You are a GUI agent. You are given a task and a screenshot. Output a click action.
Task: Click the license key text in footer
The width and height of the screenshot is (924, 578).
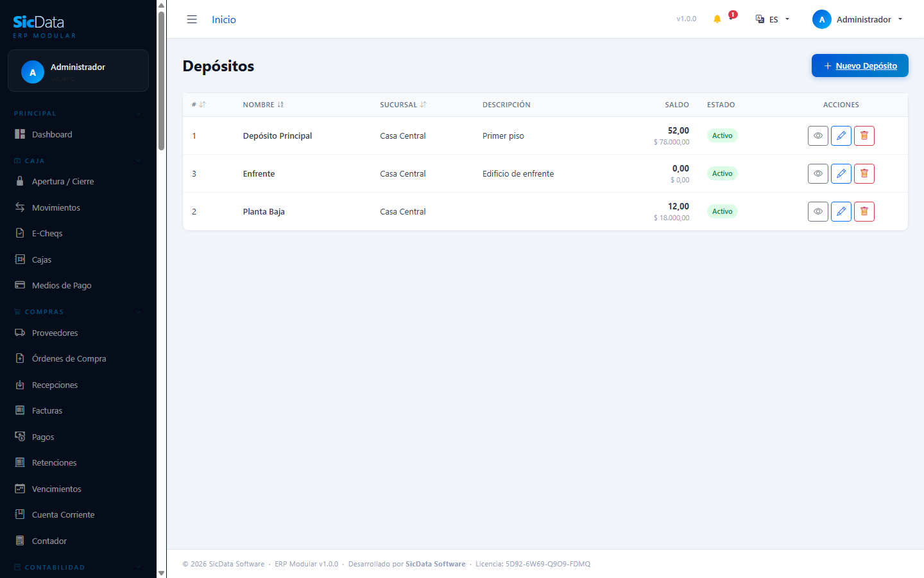533,564
